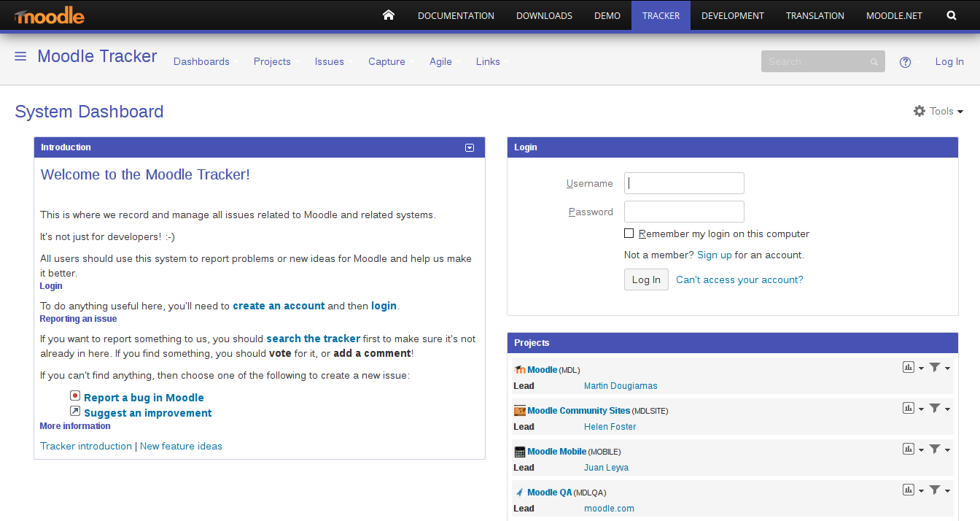The height and width of the screenshot is (521, 980).
Task: Open Moodle Community Sites project link
Action: pyautogui.click(x=578, y=411)
